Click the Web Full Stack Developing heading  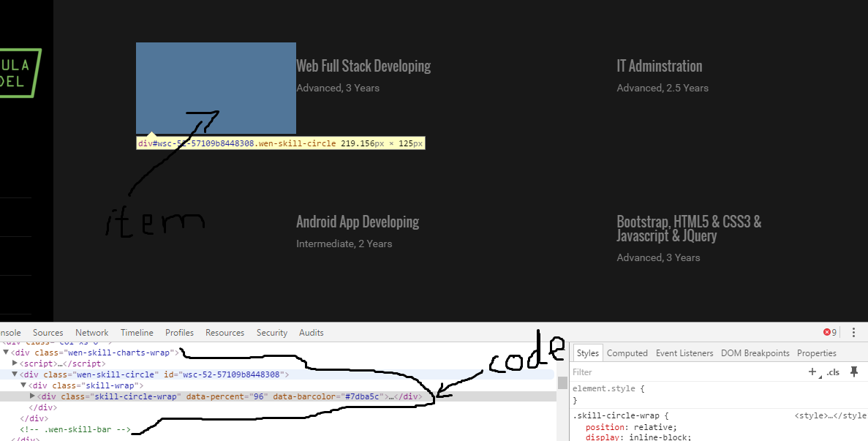point(363,66)
